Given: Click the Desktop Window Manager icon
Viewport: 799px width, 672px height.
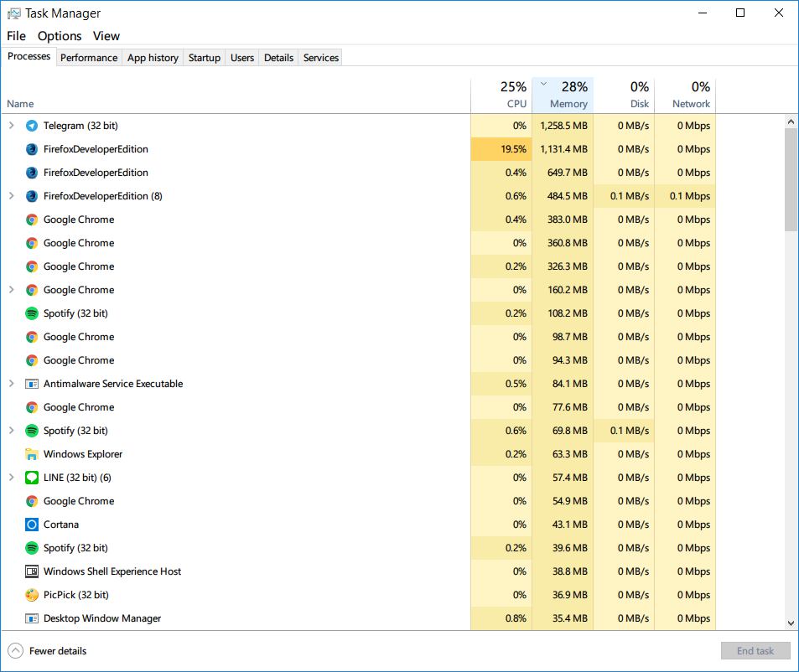Looking at the screenshot, I should [32, 618].
